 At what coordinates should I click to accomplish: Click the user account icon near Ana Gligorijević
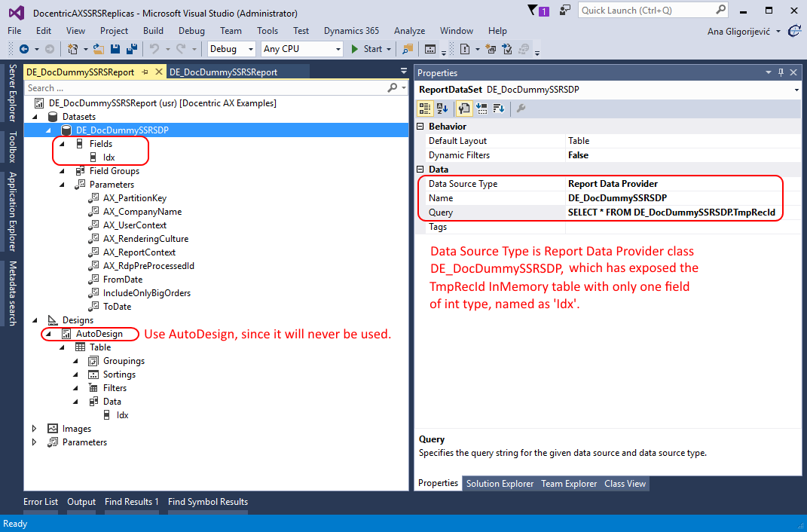tap(793, 32)
